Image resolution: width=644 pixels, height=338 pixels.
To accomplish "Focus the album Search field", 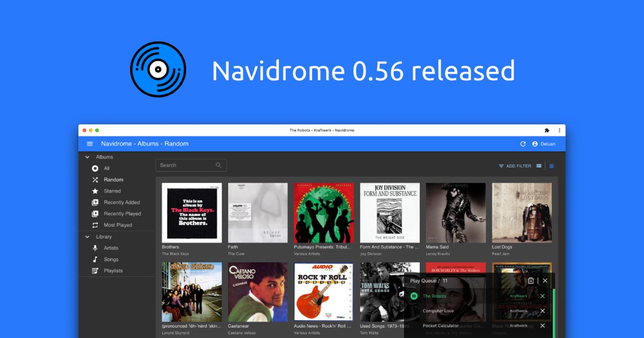I will (x=191, y=165).
